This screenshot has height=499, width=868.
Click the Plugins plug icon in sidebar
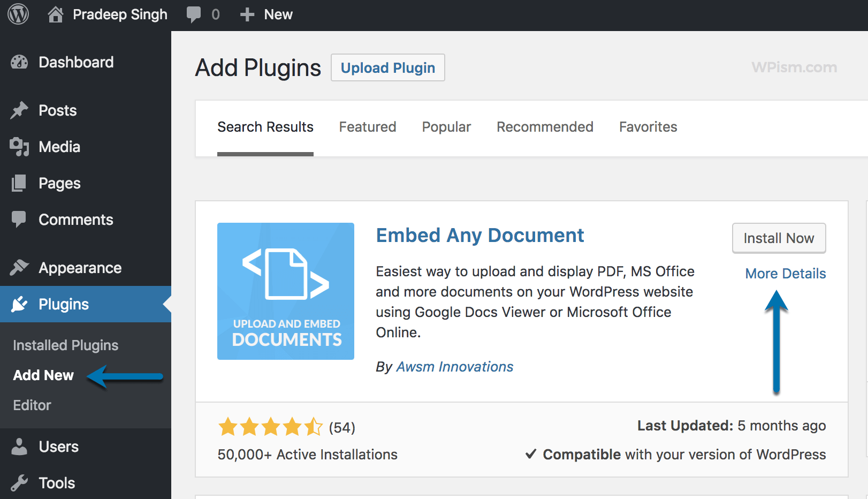click(19, 304)
